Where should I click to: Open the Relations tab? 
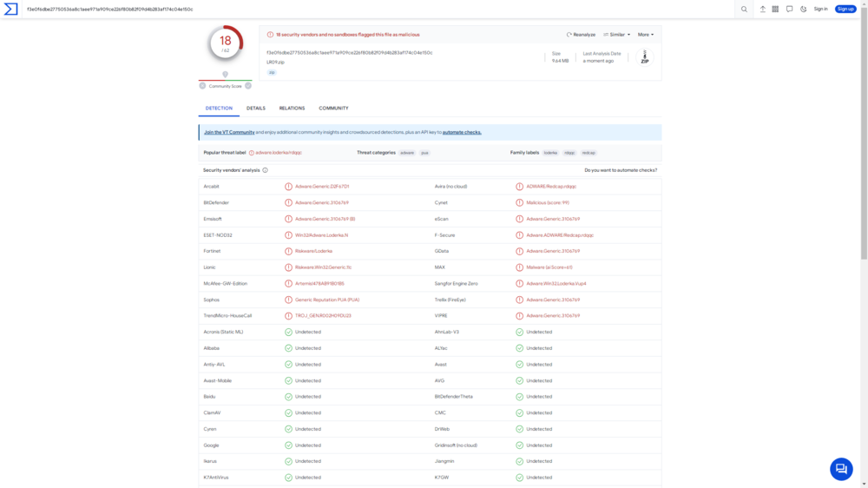(292, 109)
